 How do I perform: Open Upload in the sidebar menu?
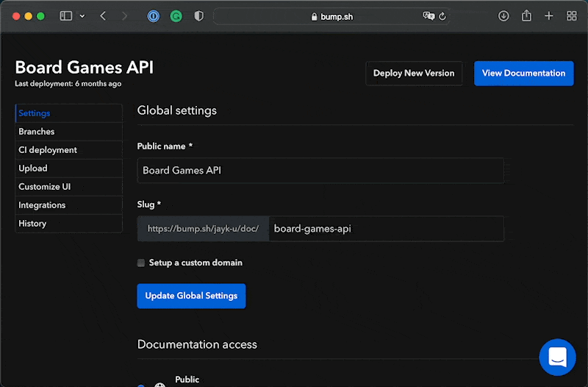click(x=68, y=168)
